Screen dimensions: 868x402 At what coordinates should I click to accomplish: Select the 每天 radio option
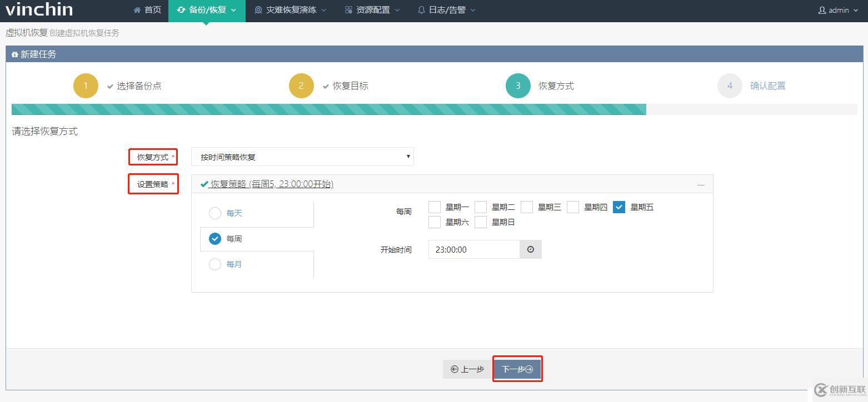(215, 213)
